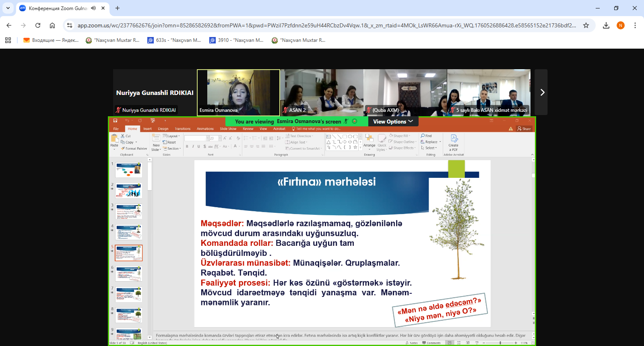Bookmark this page with the star icon
The width and height of the screenshot is (644, 346).
click(x=586, y=25)
